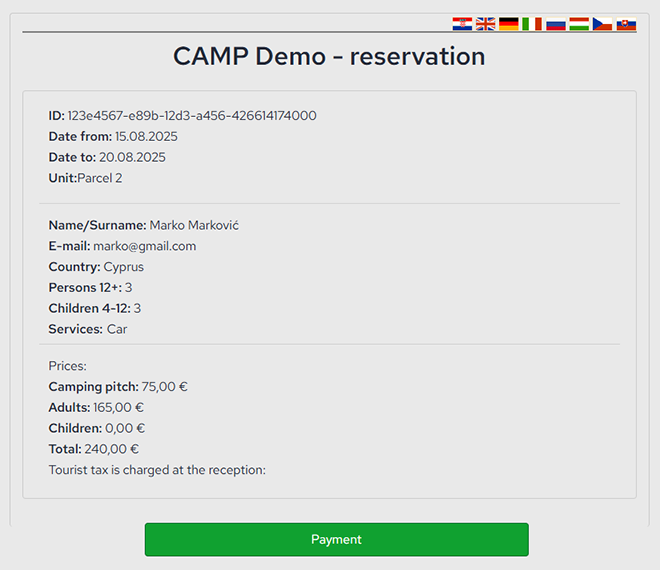Screen dimensions: 660x570
Task: Switch to Czech flag language
Action: (x=602, y=24)
